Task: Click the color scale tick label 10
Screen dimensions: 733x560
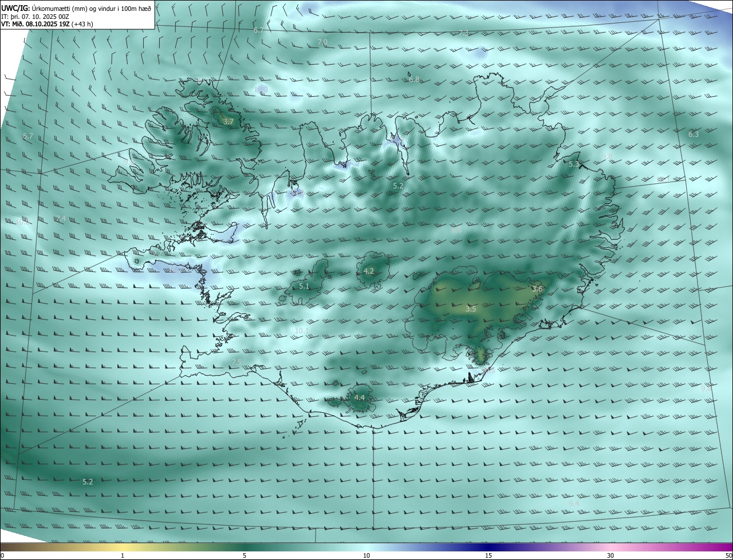Action: 366,555
